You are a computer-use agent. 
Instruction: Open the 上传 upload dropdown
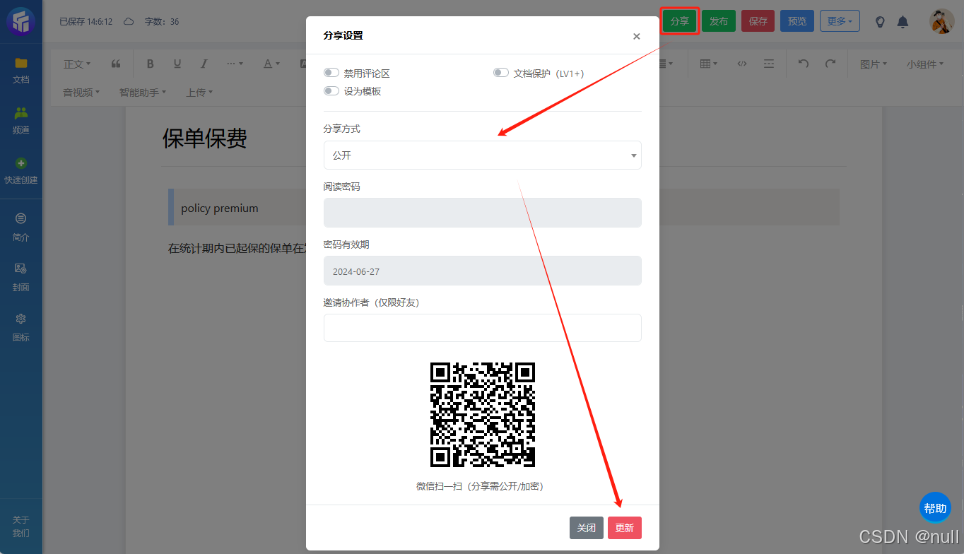tap(199, 92)
